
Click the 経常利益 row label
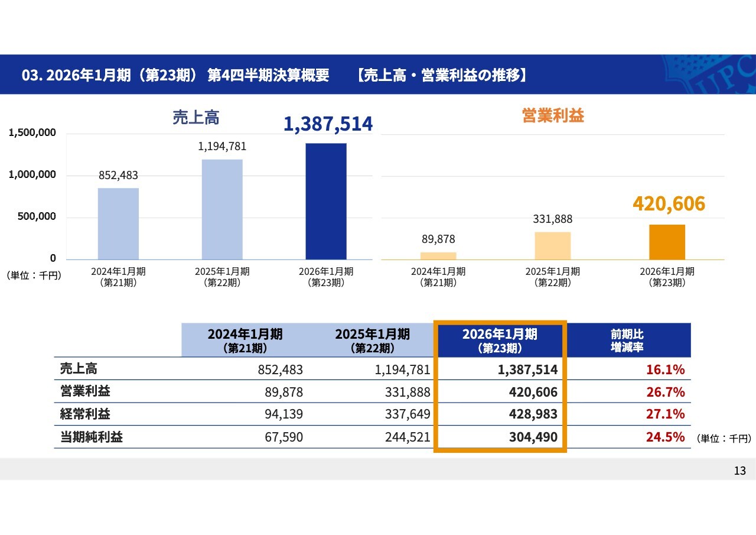pos(85,414)
